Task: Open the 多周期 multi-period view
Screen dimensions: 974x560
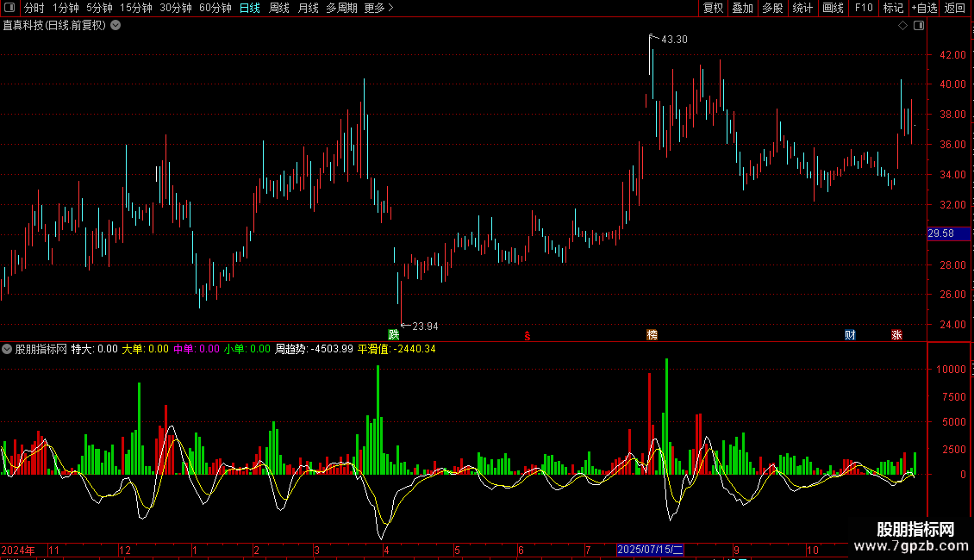Action: click(x=341, y=8)
